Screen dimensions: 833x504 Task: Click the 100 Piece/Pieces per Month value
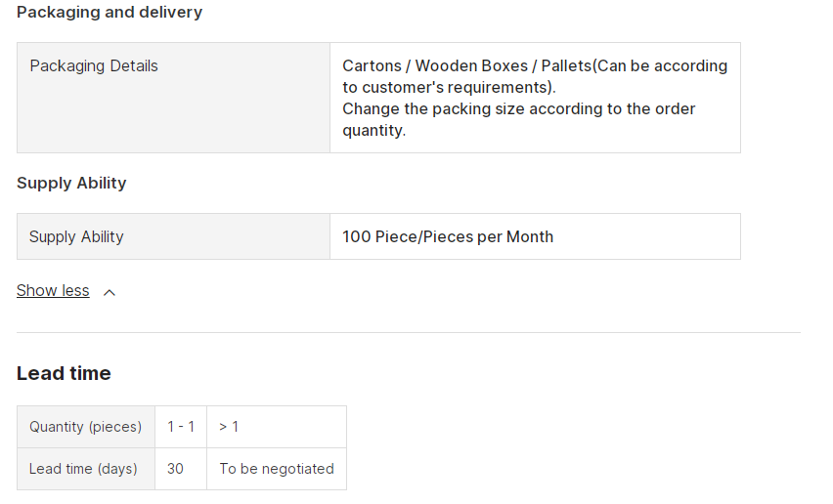click(x=448, y=236)
